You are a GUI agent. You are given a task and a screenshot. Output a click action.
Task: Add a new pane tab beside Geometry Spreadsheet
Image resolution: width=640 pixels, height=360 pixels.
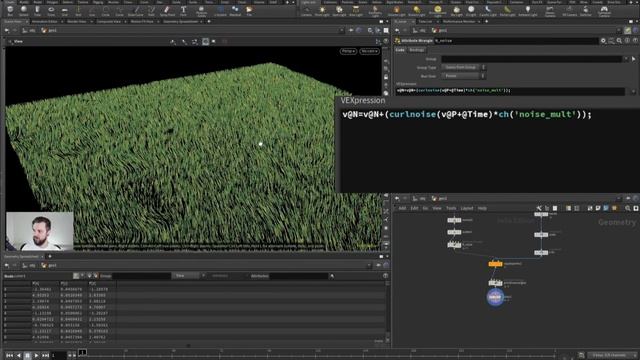[x=50, y=256]
